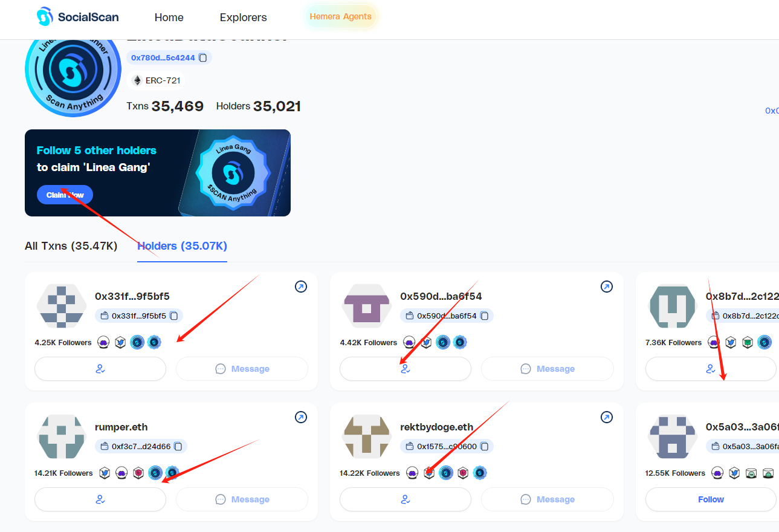Screen dimensions: 779x532
Task: Click holder name rumper.eth
Action: [121, 427]
